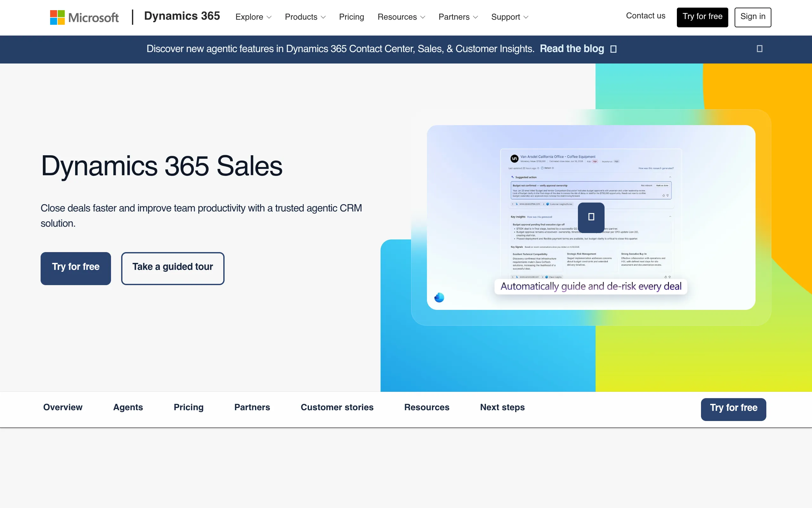The height and width of the screenshot is (508, 812).
Task: Open the product demo thumbnail
Action: 591,217
